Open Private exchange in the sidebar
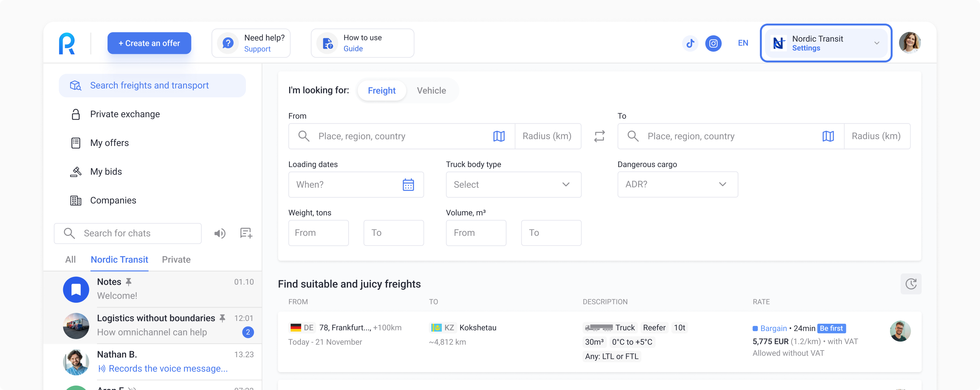Image resolution: width=980 pixels, height=390 pixels. click(x=125, y=114)
